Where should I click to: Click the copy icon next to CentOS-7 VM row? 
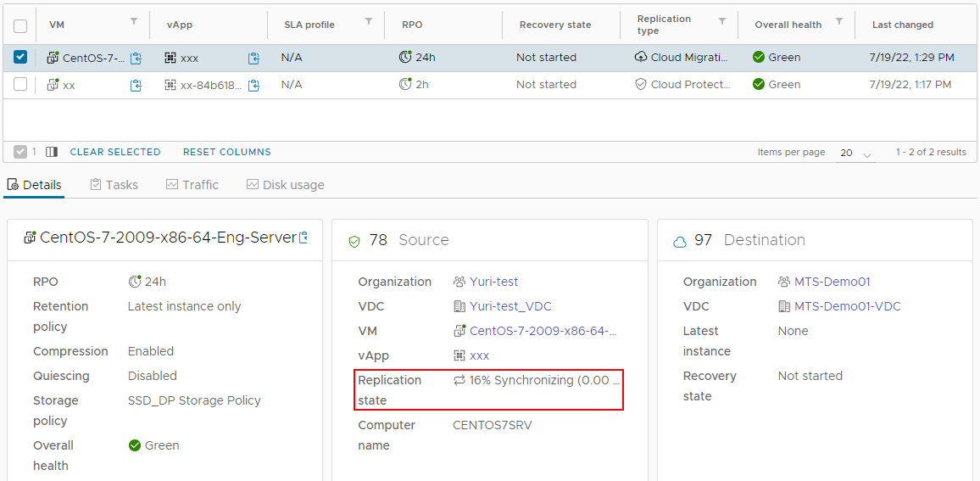coord(136,58)
